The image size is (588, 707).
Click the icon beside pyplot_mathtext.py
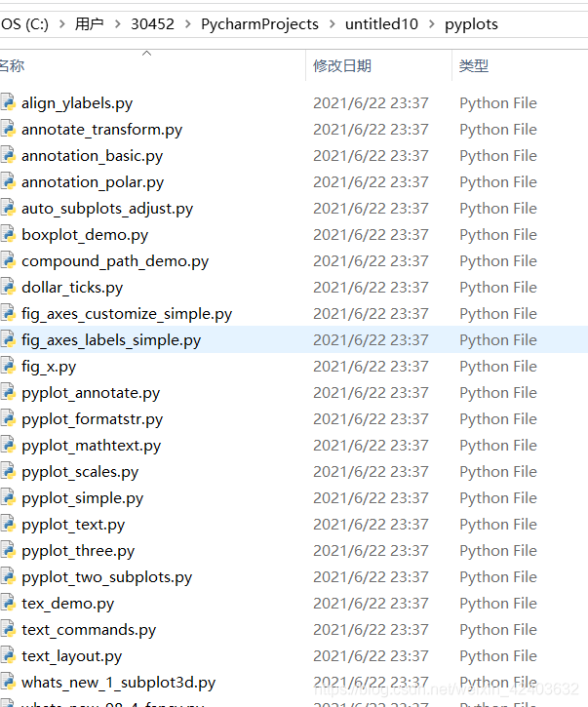[8, 445]
